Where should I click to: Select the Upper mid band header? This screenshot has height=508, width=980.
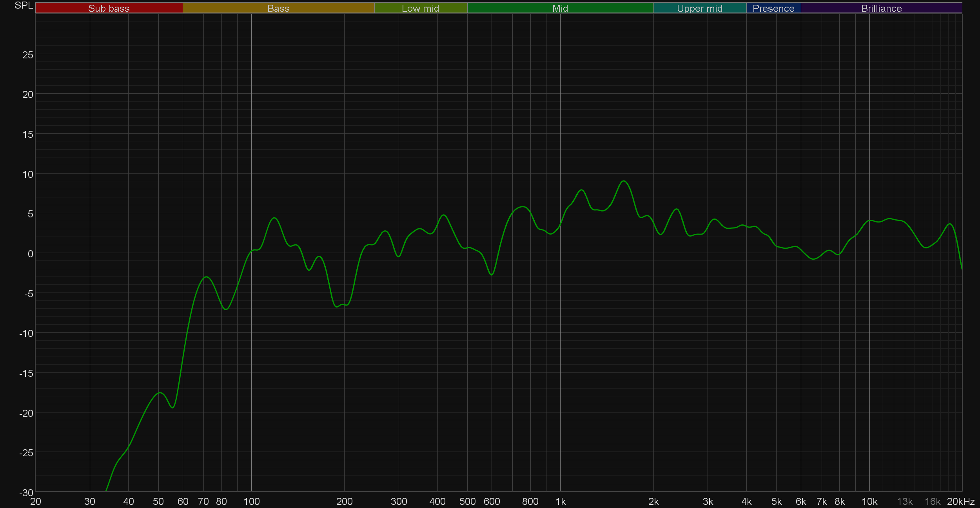coord(699,8)
